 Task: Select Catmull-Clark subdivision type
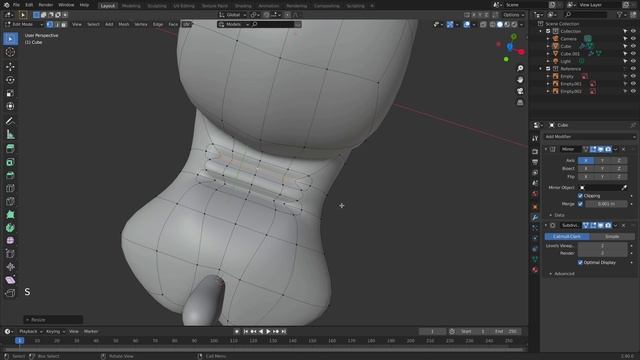[567, 237]
